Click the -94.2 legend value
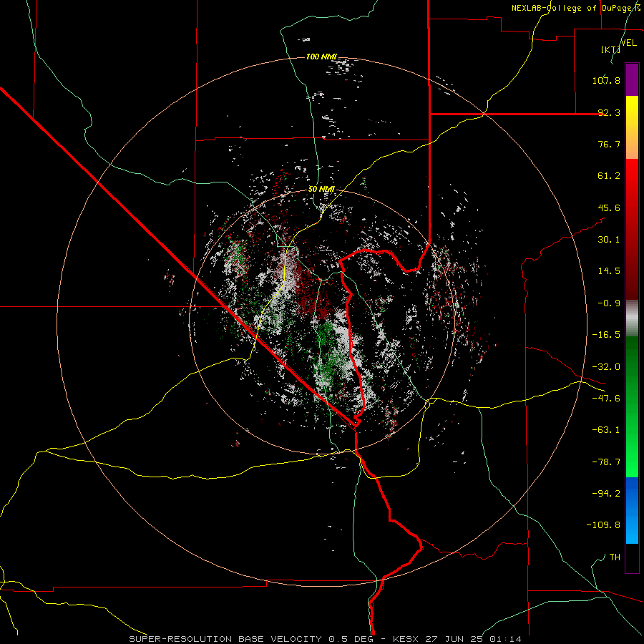This screenshot has height=644, width=644. 606,494
